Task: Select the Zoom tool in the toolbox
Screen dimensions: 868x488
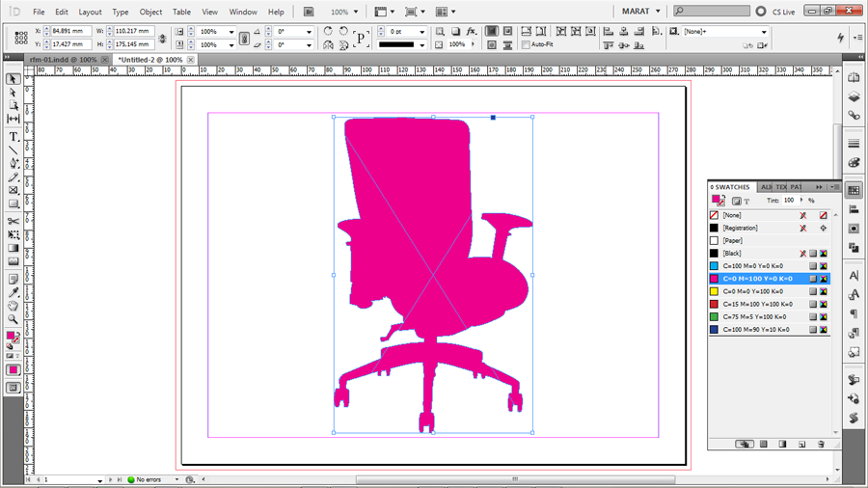Action: [14, 319]
